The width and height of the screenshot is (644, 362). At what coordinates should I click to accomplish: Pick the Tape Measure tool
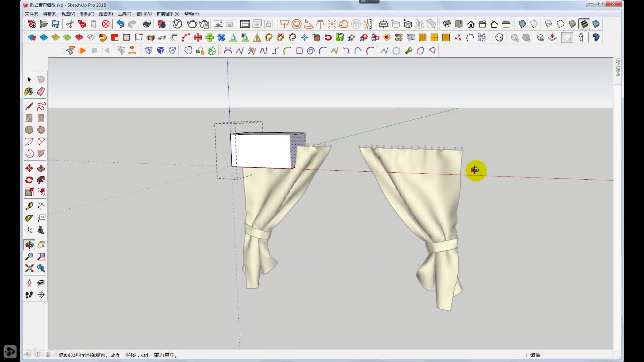coord(29,206)
